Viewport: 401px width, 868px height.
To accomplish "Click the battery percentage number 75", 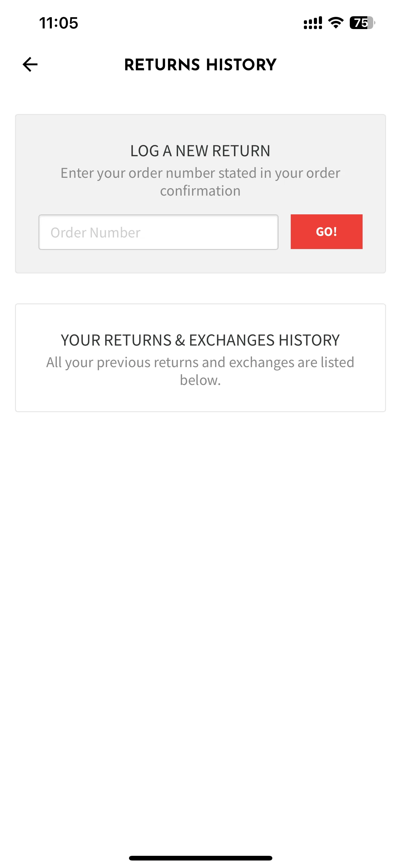I will [x=361, y=22].
